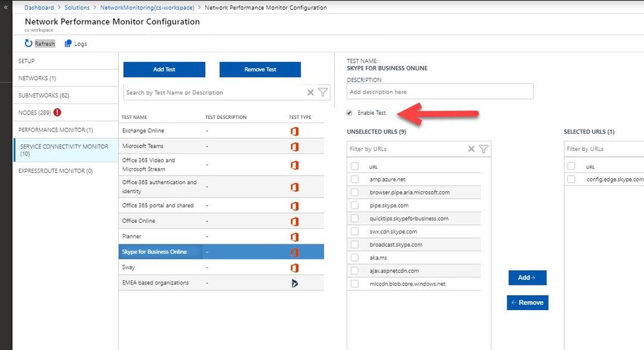Click Office icon in Office Online row
Viewport: 644px width, 350px height.
point(294,221)
